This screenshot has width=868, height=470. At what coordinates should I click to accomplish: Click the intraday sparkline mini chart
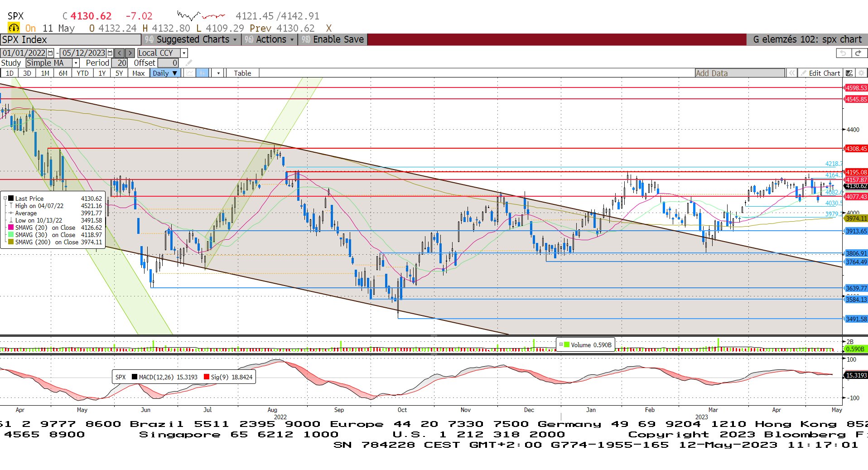[201, 16]
